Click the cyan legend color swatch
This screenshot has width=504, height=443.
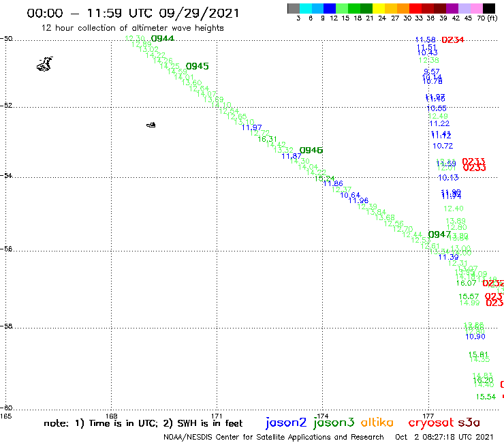click(306, 8)
